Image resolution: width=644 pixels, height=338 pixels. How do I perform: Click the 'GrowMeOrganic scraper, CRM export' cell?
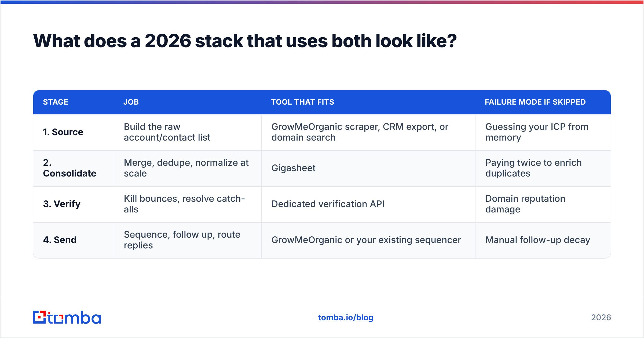[x=368, y=132]
